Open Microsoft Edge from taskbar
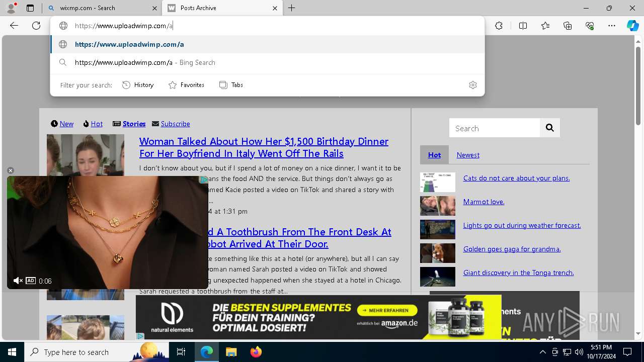 tap(207, 352)
